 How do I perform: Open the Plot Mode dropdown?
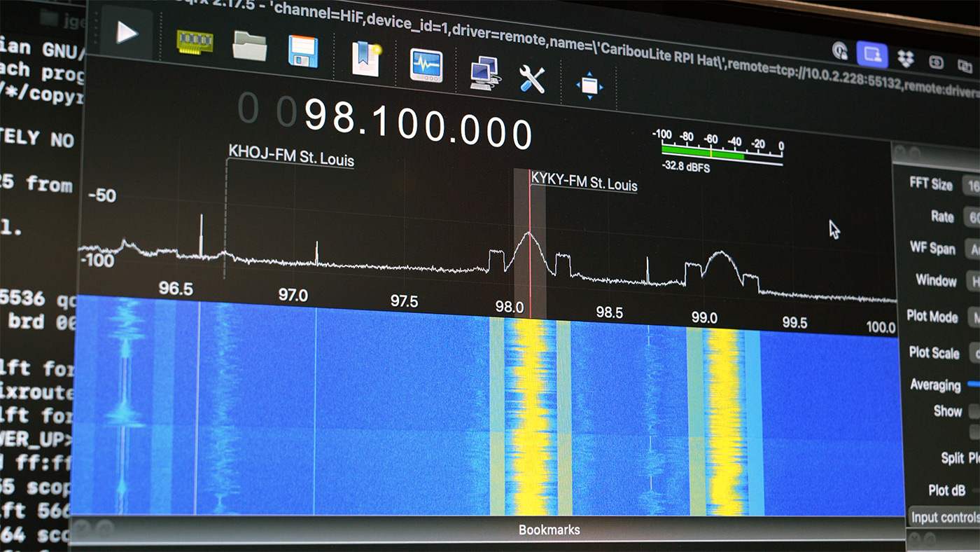[974, 317]
